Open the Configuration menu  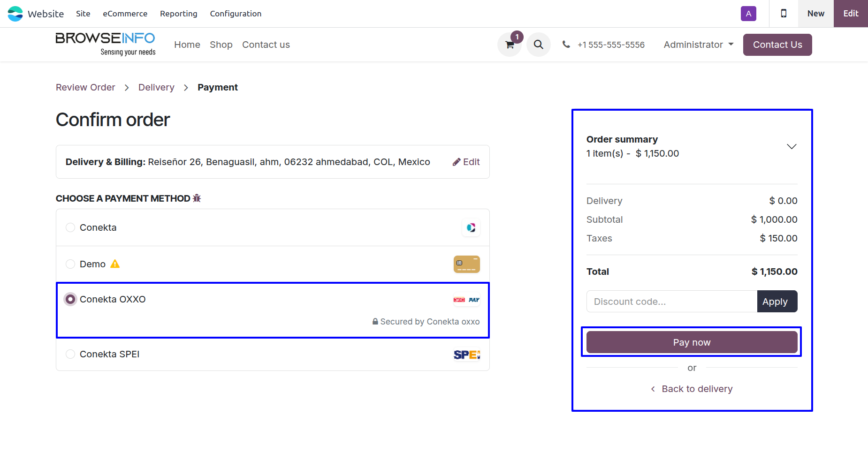(236, 14)
